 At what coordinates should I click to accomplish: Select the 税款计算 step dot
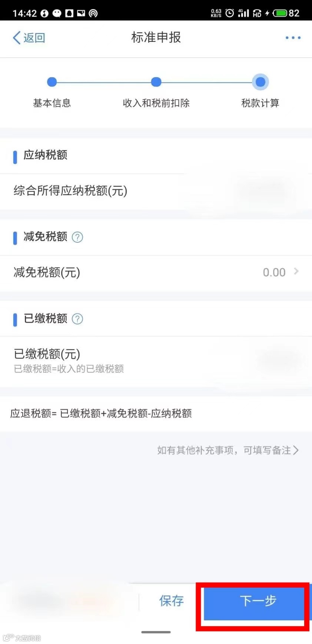260,82
